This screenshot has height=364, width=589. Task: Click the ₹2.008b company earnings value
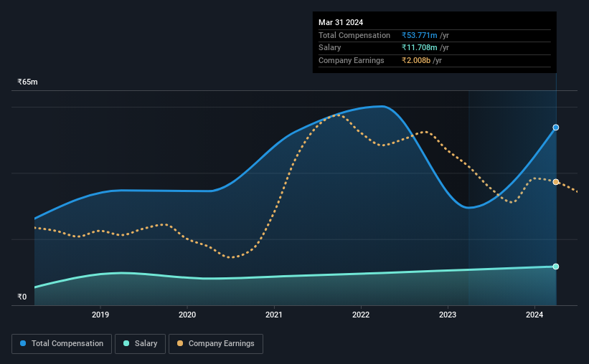416,60
